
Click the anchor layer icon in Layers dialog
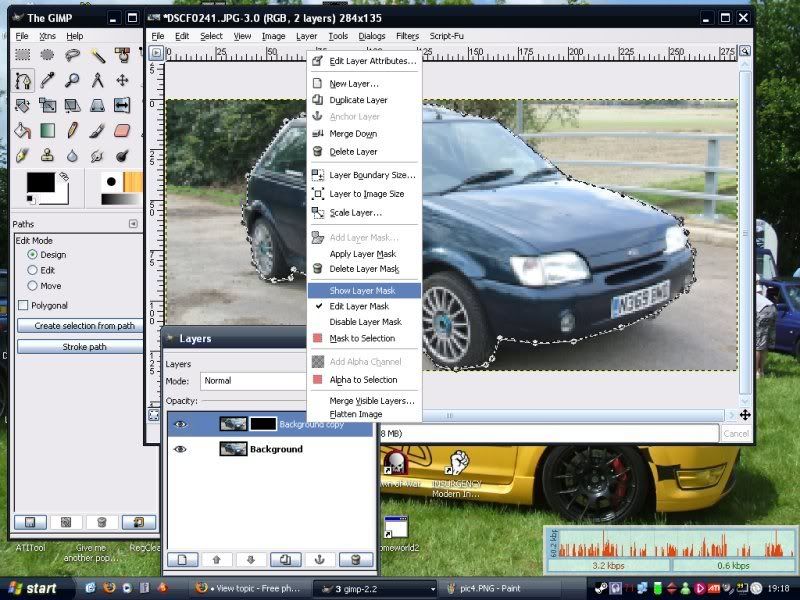point(320,560)
